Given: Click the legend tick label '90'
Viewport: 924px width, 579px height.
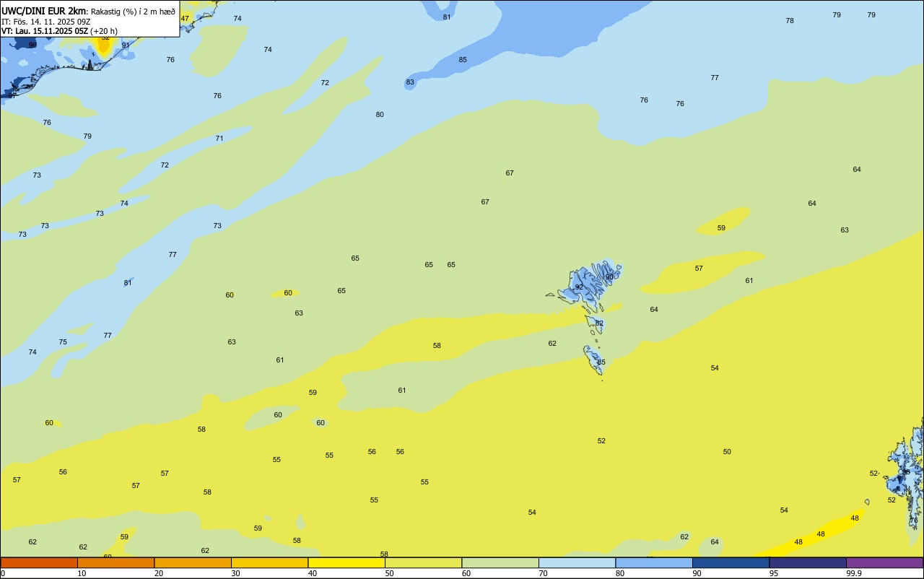Looking at the screenshot, I should [697, 573].
